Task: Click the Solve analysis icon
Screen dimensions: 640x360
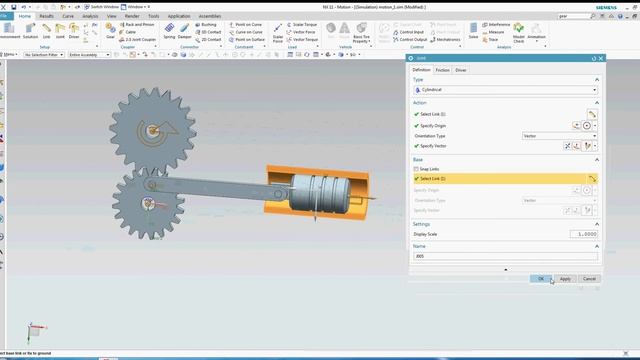Action: [x=473, y=31]
